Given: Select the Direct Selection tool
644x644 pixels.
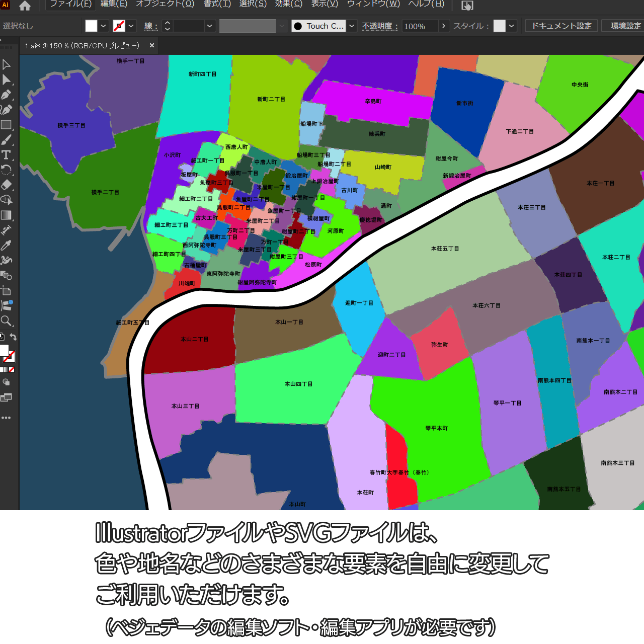Looking at the screenshot, I should point(7,79).
